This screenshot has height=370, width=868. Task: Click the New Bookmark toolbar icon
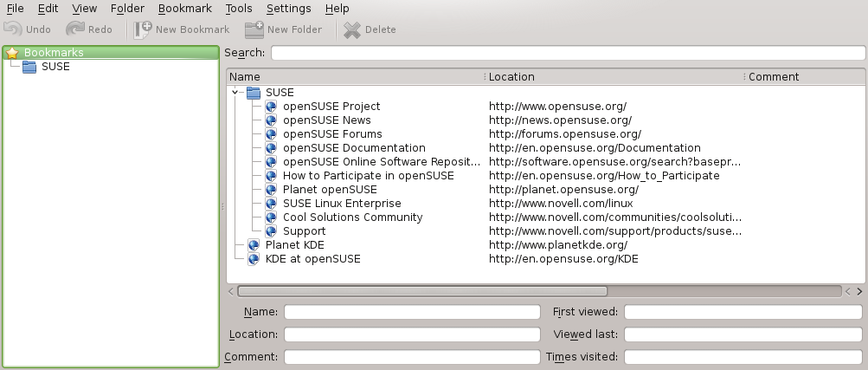click(142, 29)
